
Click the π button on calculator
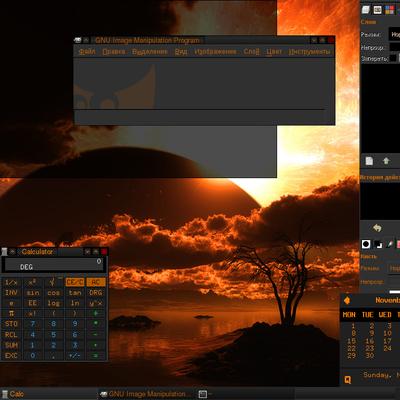(11, 313)
